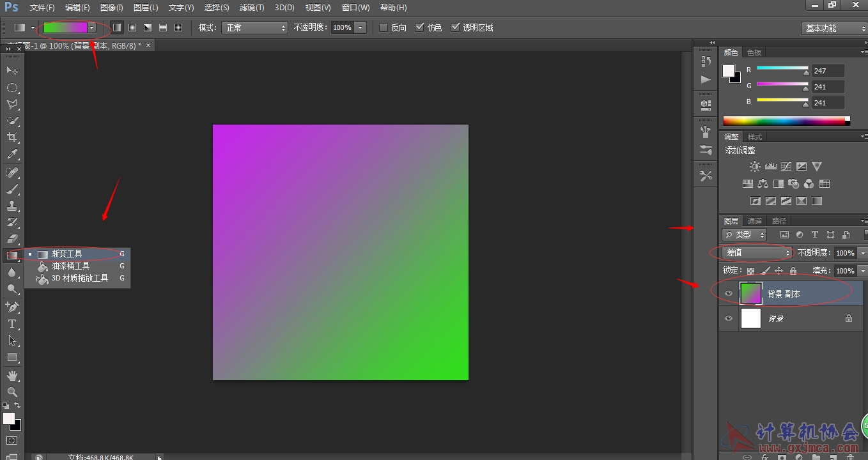The image size is (868, 460).
Task: Open the gradient picker dropdown arrow
Action: click(x=92, y=27)
